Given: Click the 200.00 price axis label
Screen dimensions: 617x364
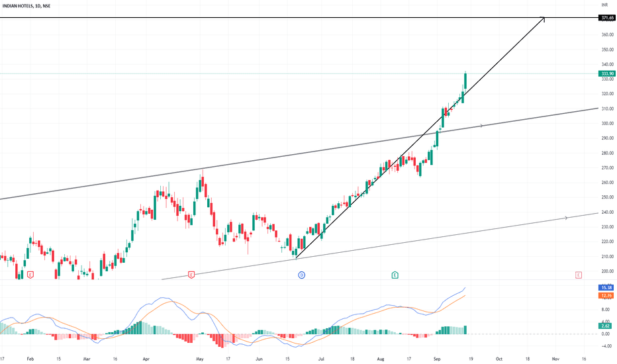Looking at the screenshot, I should pos(608,271).
